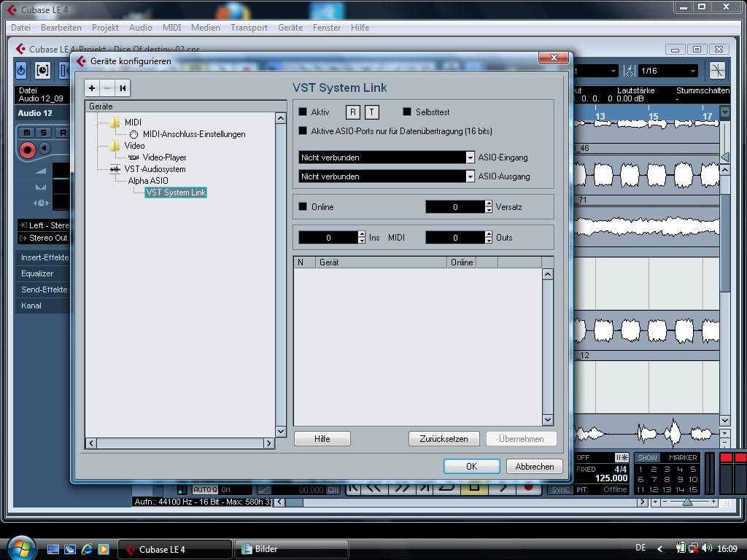Check Aktive ASIO-Ports nur für Datenübertragung
Screen dimensions: 747x560
point(303,131)
